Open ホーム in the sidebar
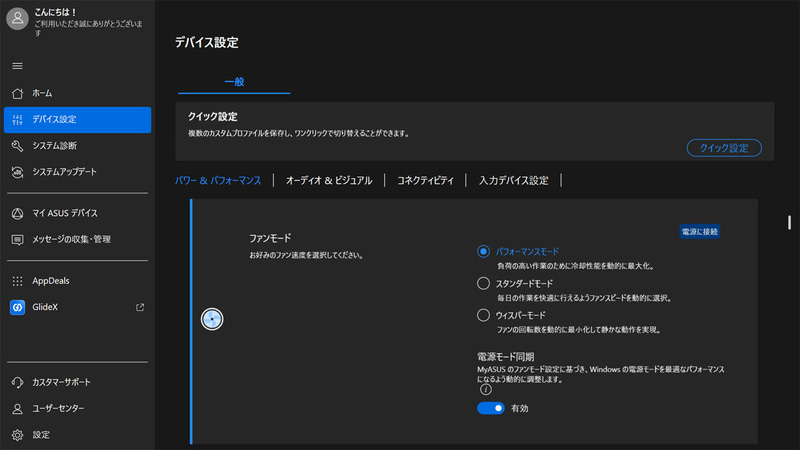 pos(78,93)
